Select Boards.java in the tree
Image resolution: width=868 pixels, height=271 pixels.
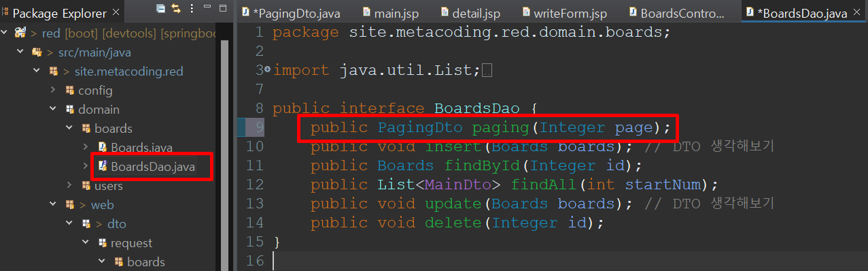[x=141, y=147]
